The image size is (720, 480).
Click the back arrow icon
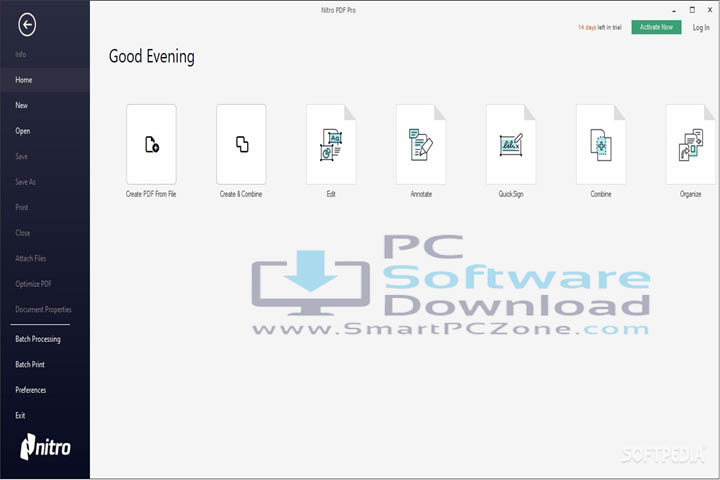tap(27, 25)
